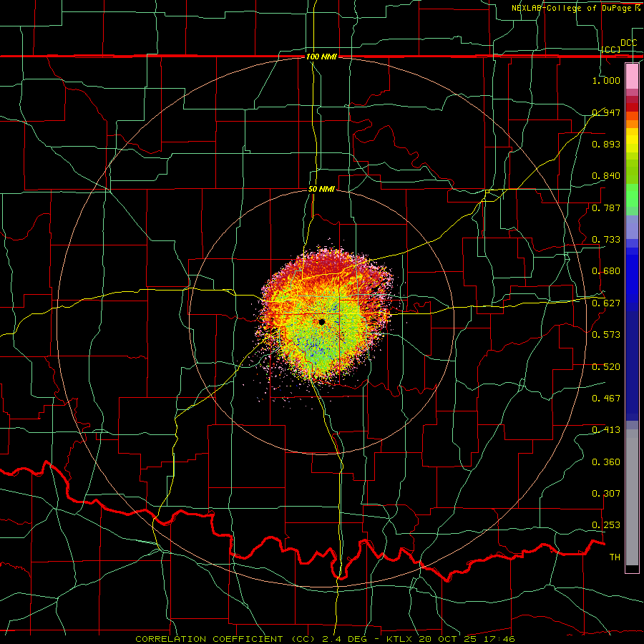The height and width of the screenshot is (644, 644).
Task: Select the 0.253 scale value
Action: [606, 525]
